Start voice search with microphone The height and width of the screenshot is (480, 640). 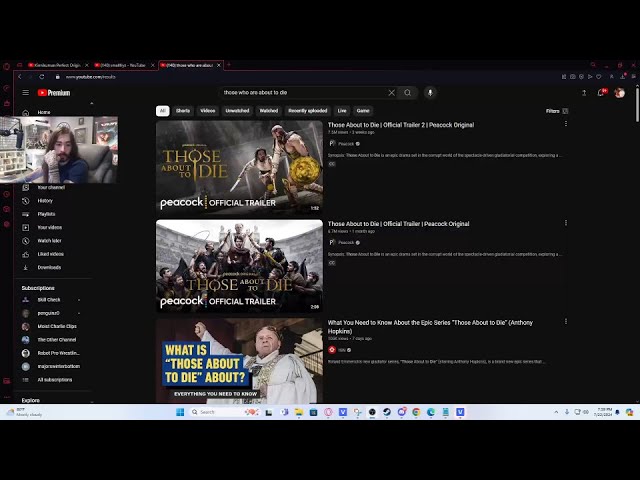click(430, 93)
